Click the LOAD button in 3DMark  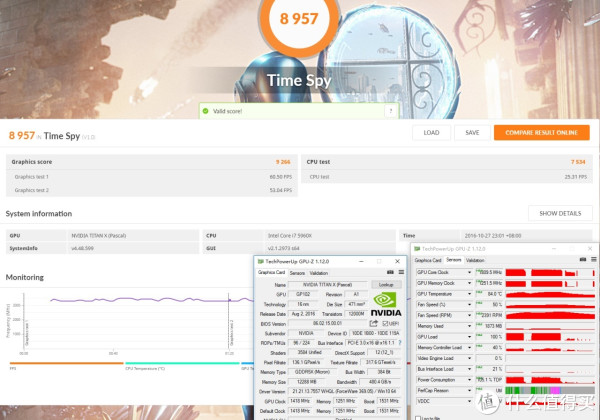pyautogui.click(x=431, y=132)
